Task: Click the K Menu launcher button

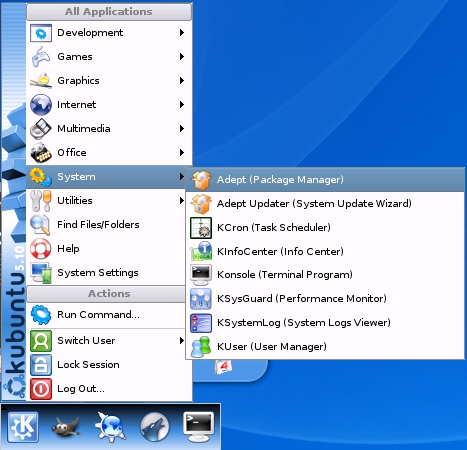Action: pyautogui.click(x=23, y=427)
